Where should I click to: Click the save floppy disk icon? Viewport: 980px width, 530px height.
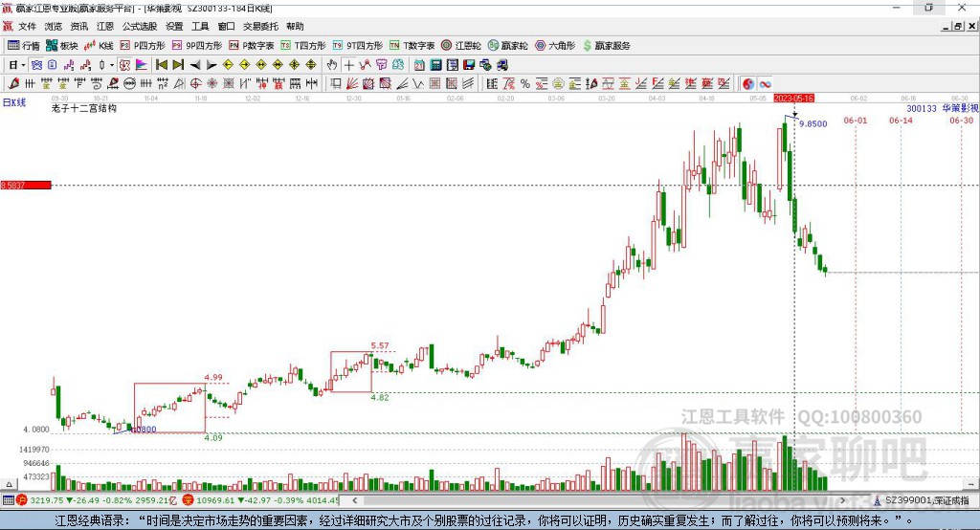pos(469,65)
